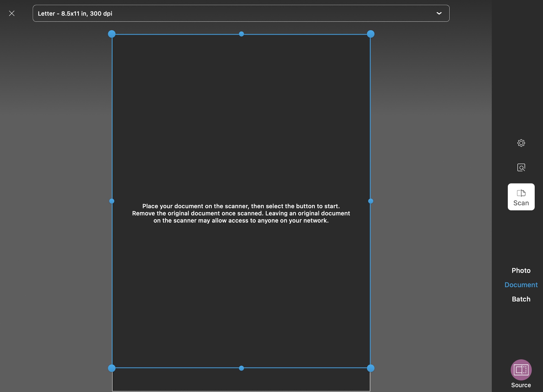Click the top-left crop corner handle
Image resolution: width=543 pixels, height=392 pixels.
coord(112,34)
